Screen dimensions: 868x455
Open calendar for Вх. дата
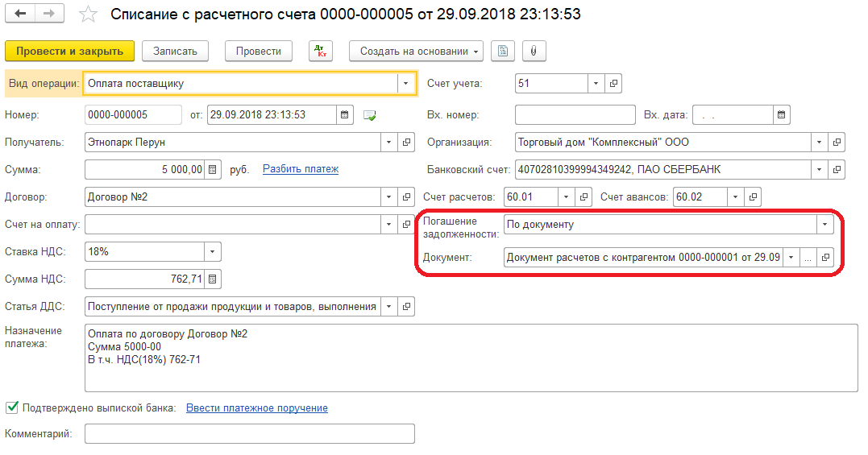781,115
